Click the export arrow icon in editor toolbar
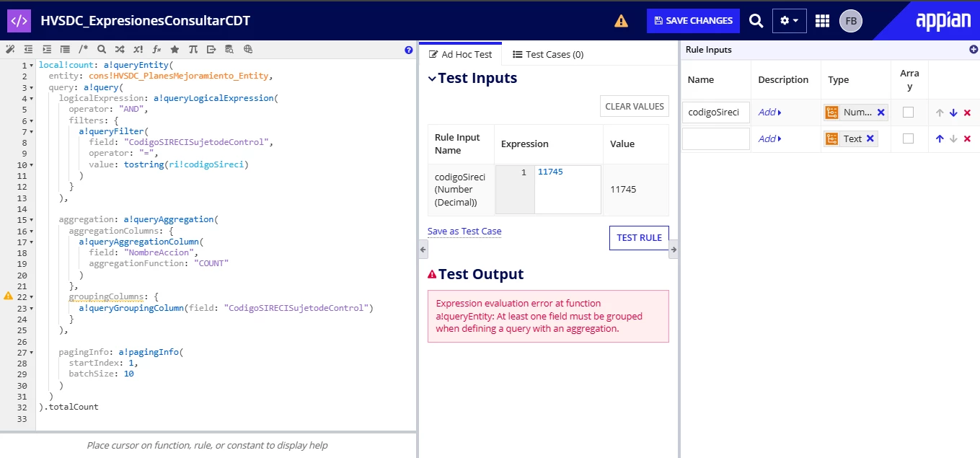The image size is (980, 458). [211, 50]
